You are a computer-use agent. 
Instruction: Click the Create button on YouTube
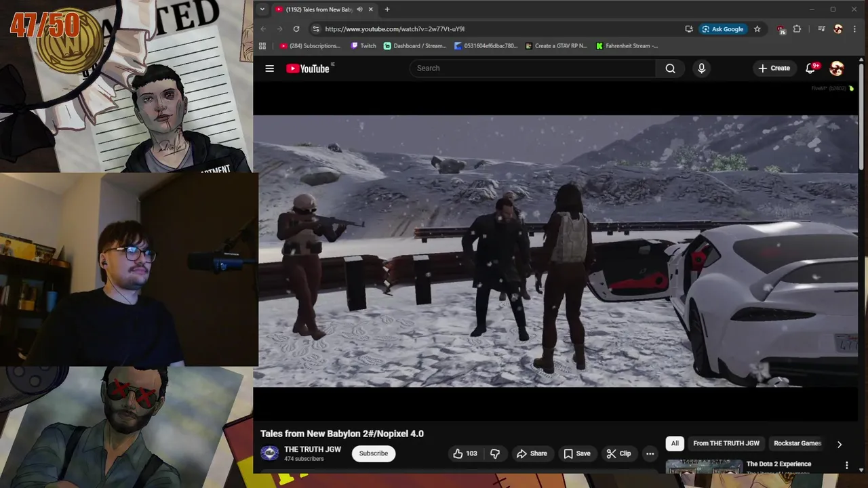774,68
